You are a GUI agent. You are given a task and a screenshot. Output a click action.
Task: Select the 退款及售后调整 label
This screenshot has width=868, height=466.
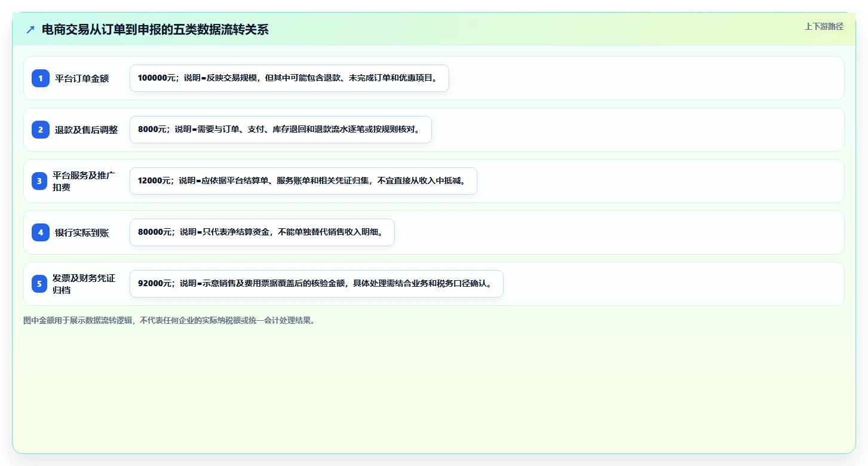(87, 130)
